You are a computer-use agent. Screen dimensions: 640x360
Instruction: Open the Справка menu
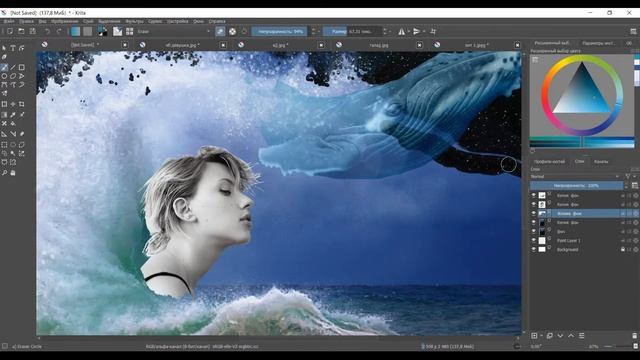click(217, 21)
